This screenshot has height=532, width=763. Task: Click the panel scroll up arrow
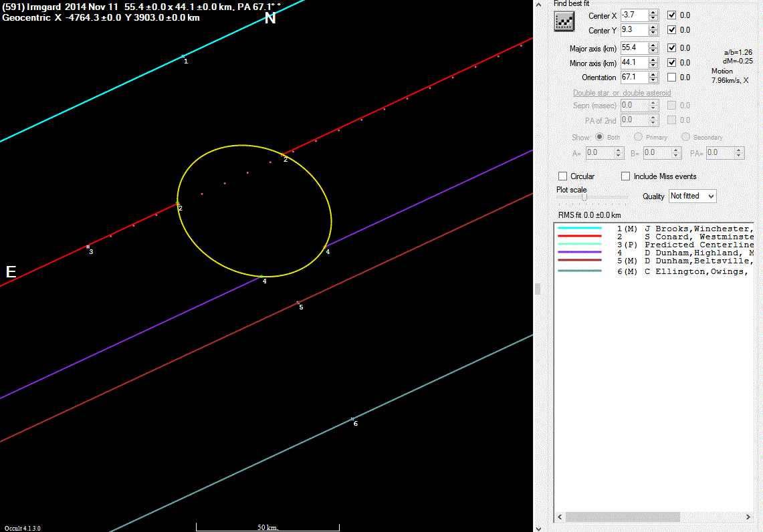(x=539, y=5)
